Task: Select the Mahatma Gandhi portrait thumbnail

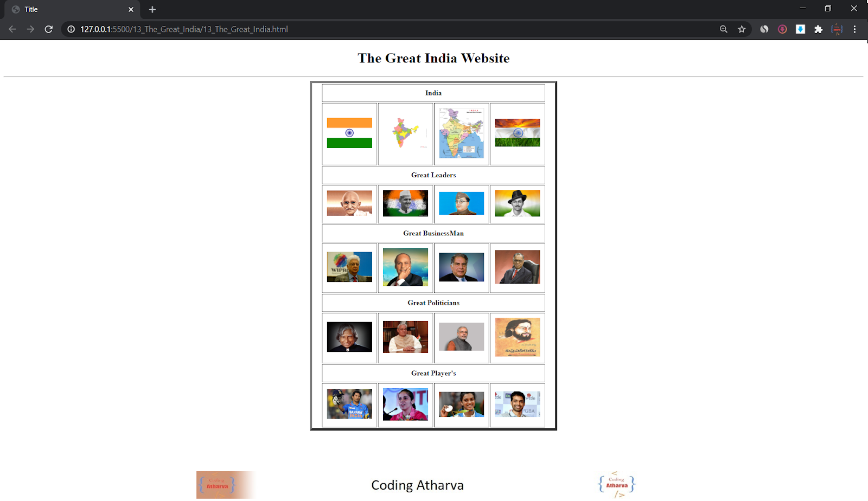Action: click(349, 203)
